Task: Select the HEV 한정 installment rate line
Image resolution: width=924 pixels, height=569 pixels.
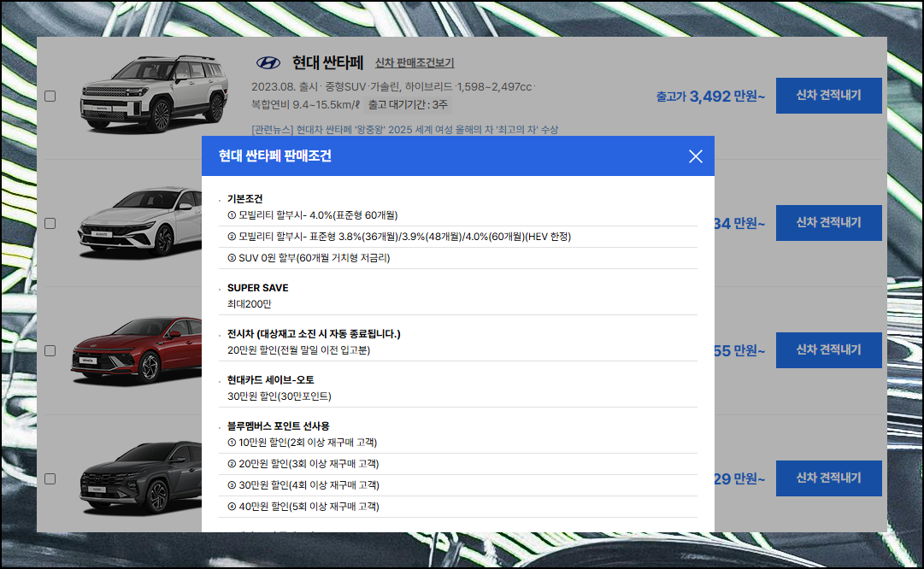Action: (399, 236)
